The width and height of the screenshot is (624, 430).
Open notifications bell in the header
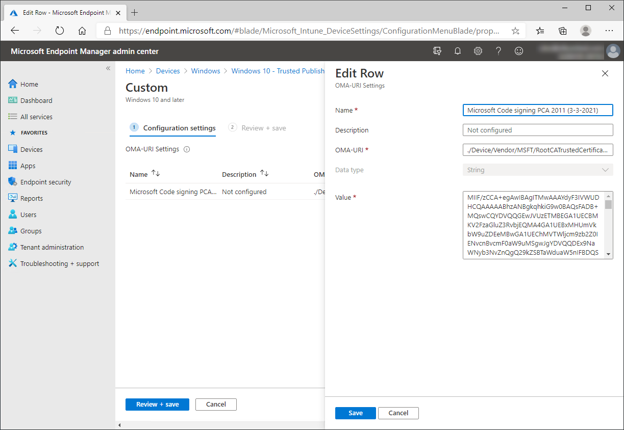pos(458,51)
